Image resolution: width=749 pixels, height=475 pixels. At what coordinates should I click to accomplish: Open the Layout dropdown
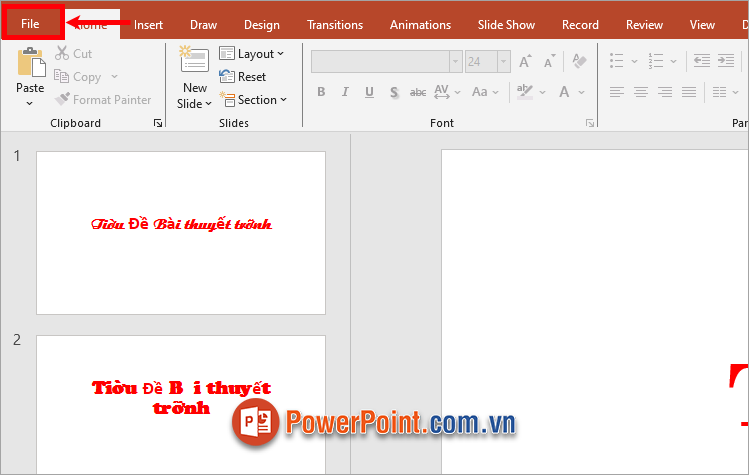[252, 54]
